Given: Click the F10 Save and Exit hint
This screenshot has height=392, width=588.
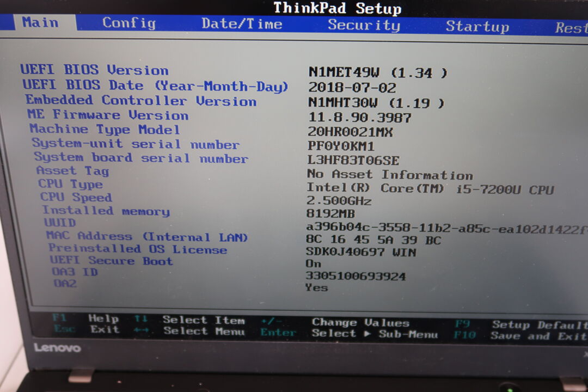Looking at the screenshot, I should pos(520,336).
